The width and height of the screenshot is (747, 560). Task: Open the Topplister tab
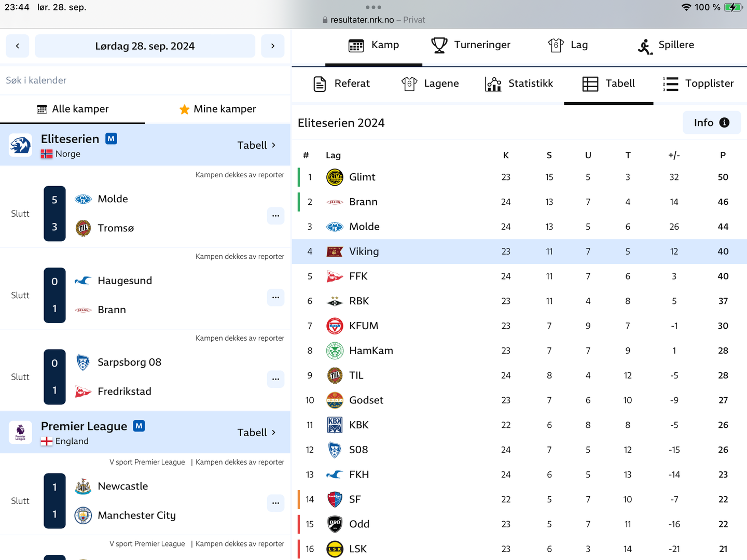(698, 83)
